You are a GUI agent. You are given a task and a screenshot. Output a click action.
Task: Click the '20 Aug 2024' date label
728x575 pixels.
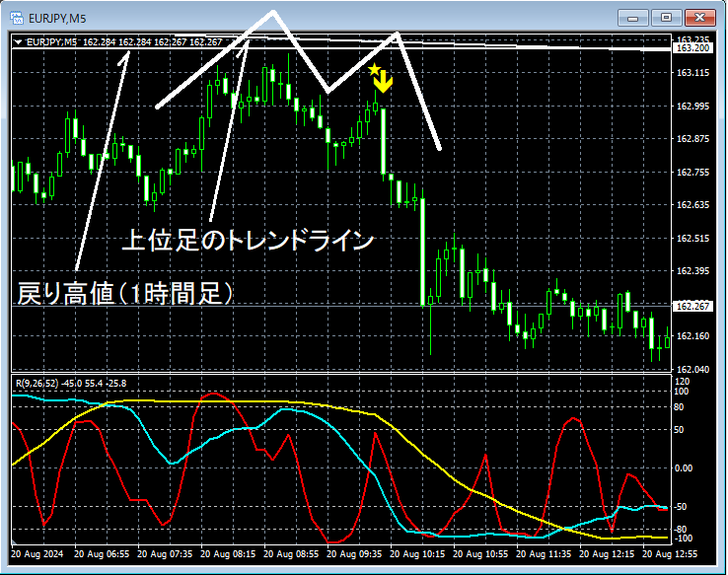pos(36,553)
